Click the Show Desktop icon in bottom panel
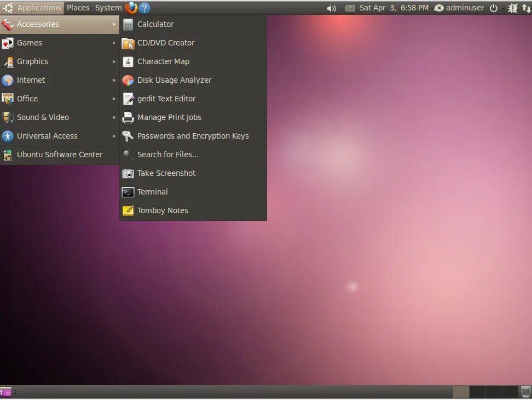 [x=6, y=392]
